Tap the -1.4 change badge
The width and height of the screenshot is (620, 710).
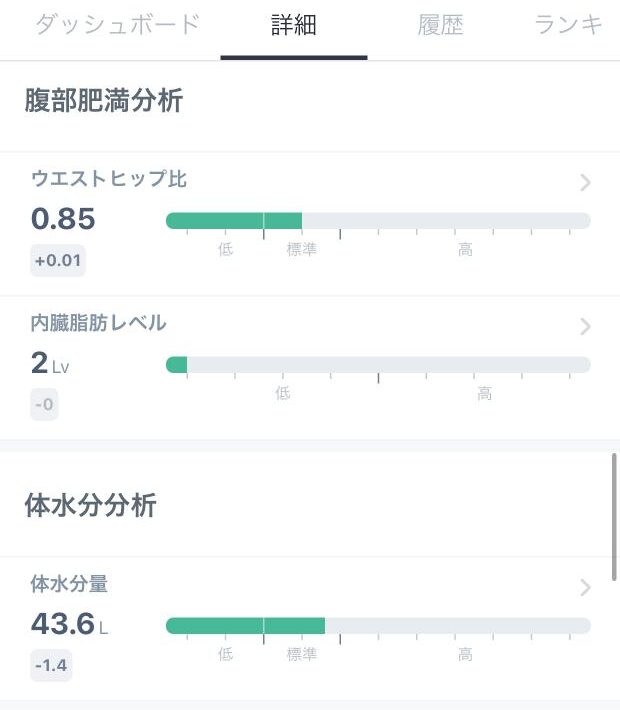[x=51, y=666]
